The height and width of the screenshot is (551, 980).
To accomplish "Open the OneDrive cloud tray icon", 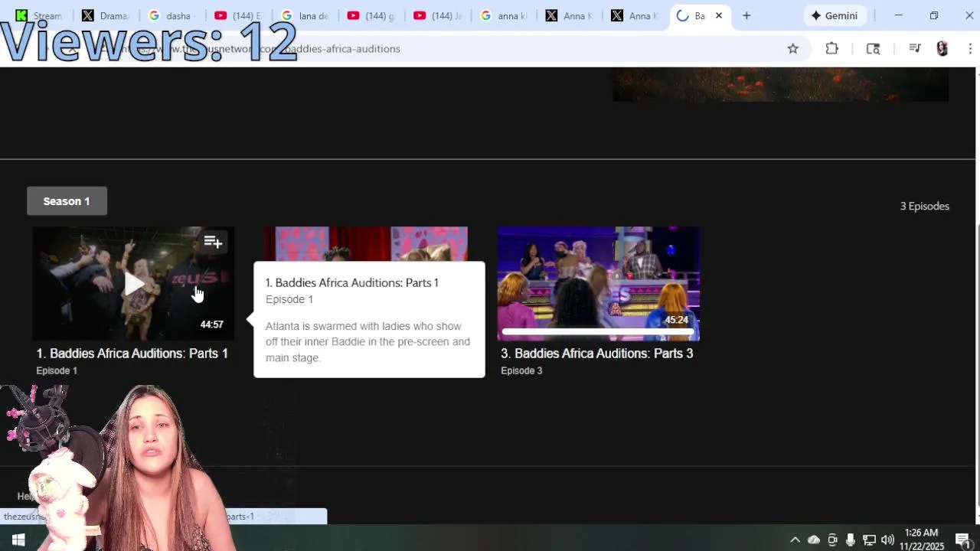I will (x=814, y=540).
